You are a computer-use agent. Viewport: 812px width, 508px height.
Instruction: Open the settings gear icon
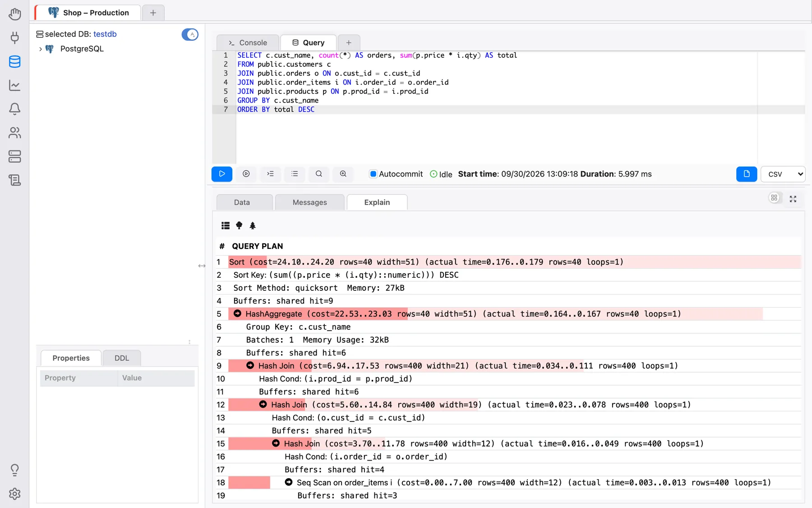tap(14, 494)
